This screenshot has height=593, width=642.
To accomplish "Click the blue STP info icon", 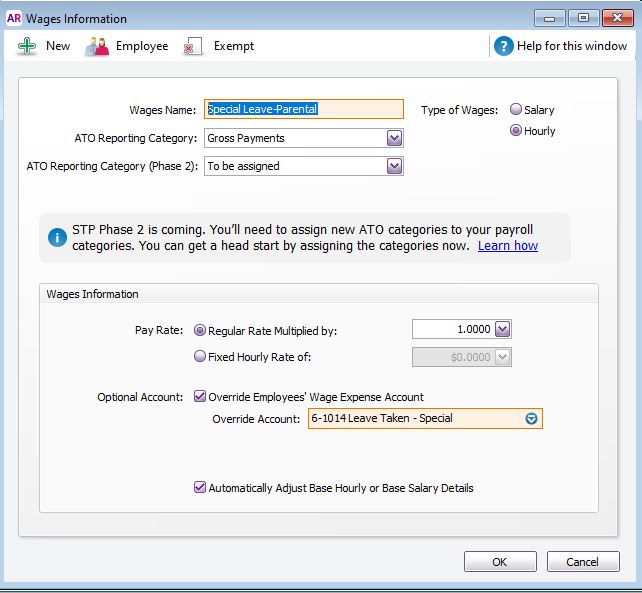I will pos(59,238).
